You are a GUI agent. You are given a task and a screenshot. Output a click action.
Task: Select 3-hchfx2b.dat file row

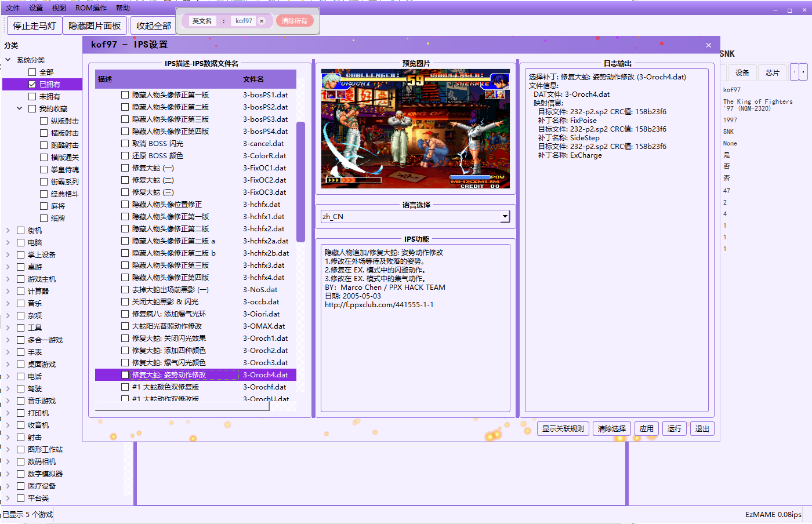pyautogui.click(x=196, y=253)
